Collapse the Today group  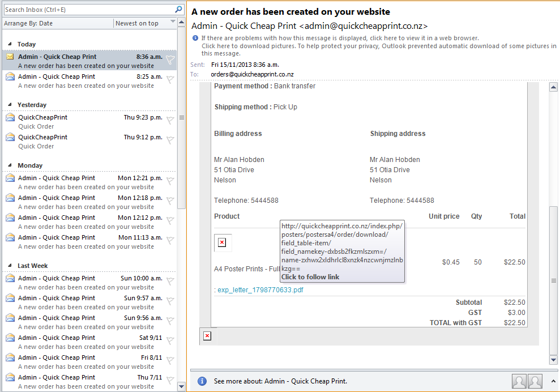[10, 44]
